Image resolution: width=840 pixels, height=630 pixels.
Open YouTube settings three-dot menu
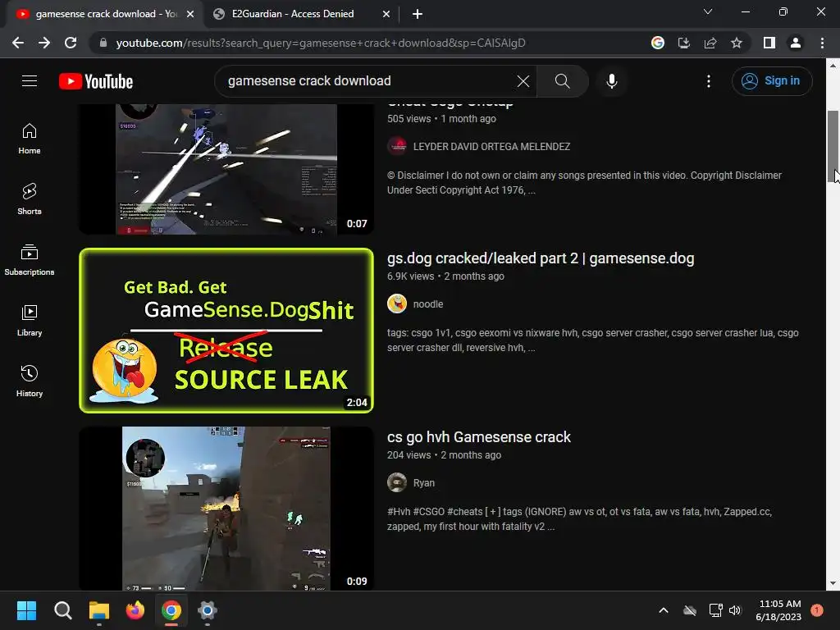coord(708,81)
